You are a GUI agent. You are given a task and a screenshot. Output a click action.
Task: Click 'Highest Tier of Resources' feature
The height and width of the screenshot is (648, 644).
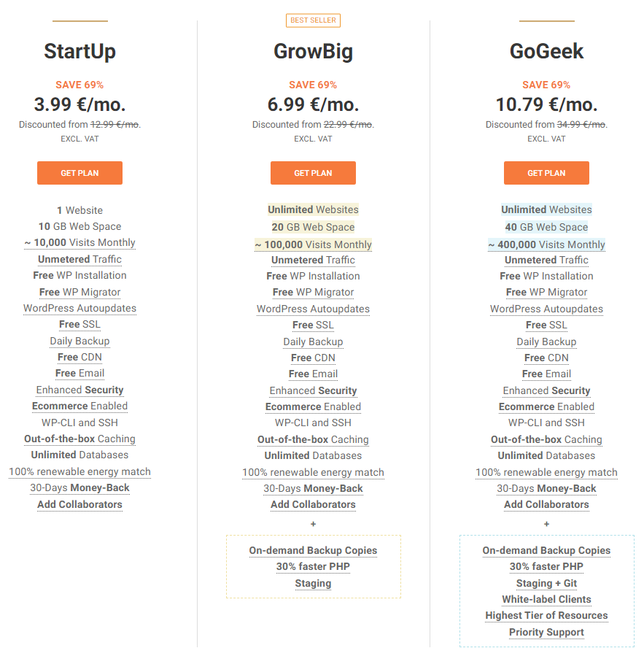(546, 615)
